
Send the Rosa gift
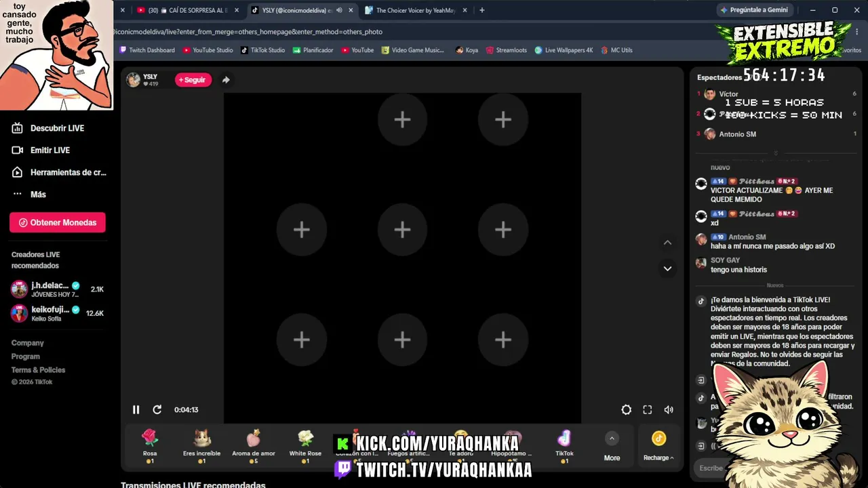click(150, 446)
